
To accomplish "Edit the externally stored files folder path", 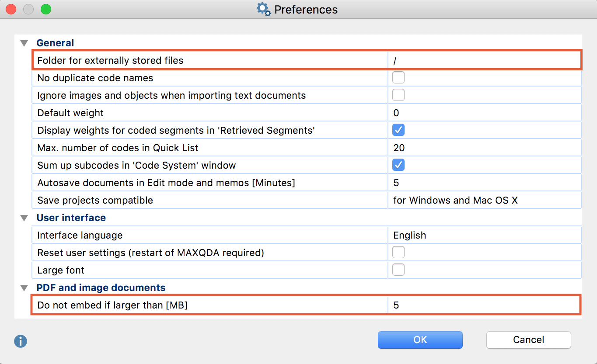I will (484, 60).
